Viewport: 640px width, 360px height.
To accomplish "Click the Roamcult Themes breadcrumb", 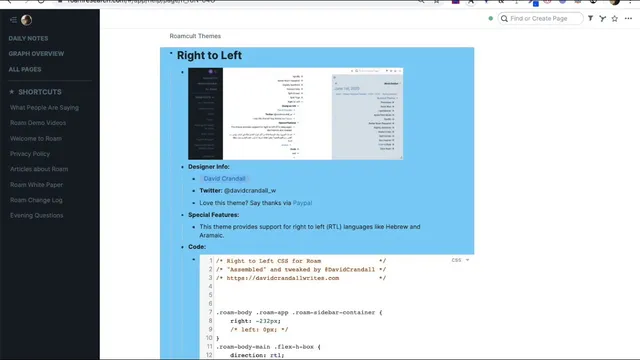I will tap(195, 36).
